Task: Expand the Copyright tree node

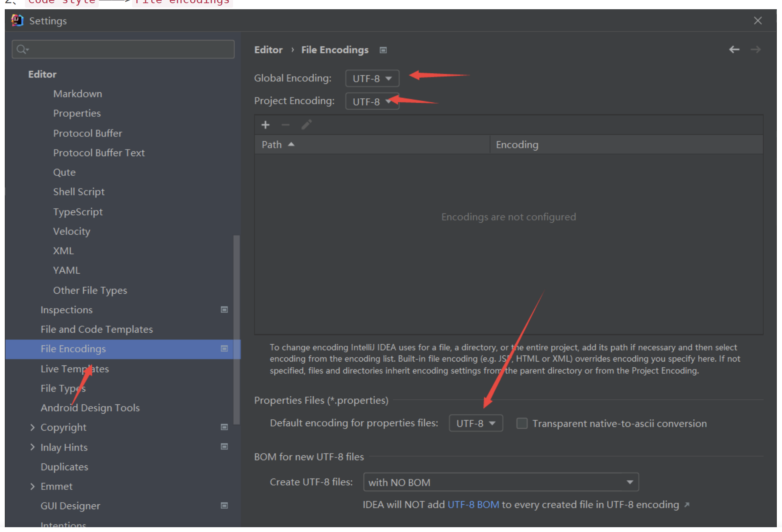Action: click(32, 427)
